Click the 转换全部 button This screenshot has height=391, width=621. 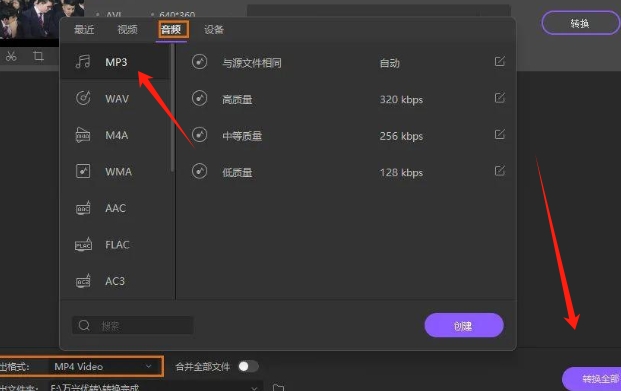(x=592, y=378)
